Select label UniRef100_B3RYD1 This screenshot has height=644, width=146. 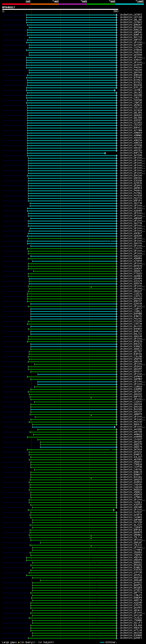(x=131, y=354)
